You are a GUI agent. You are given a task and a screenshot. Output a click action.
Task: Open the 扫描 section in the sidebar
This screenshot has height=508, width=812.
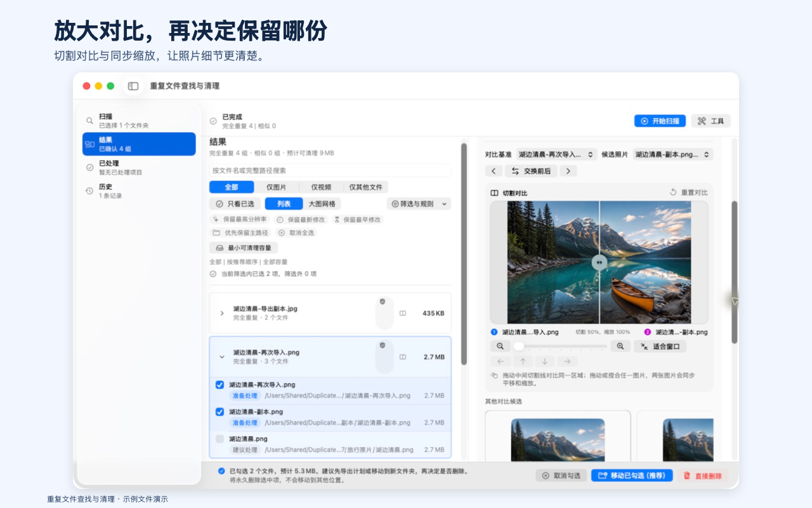[x=139, y=121]
